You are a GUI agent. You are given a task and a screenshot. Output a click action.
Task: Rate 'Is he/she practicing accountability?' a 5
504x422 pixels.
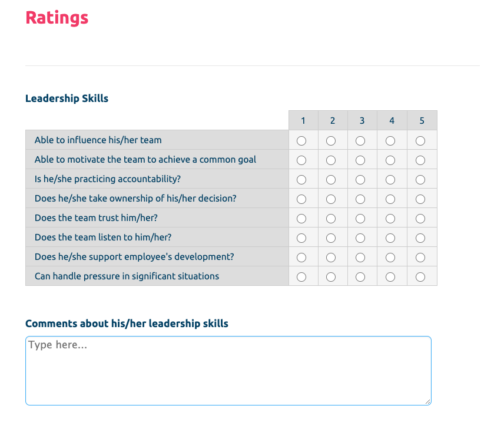click(x=421, y=179)
